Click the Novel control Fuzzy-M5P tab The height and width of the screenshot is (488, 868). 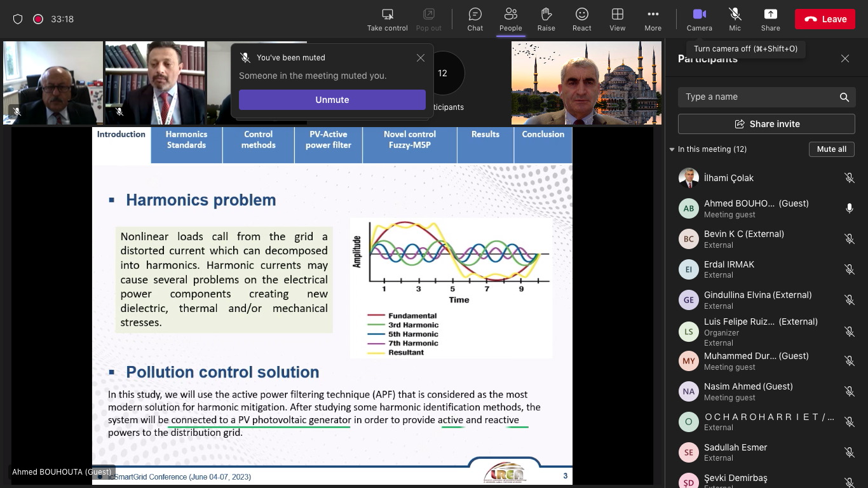pos(410,145)
